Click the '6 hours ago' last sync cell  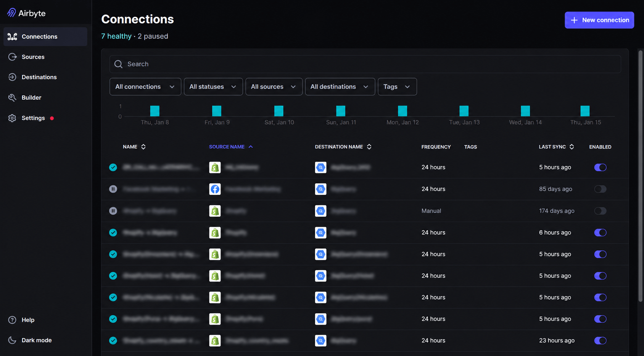point(555,233)
